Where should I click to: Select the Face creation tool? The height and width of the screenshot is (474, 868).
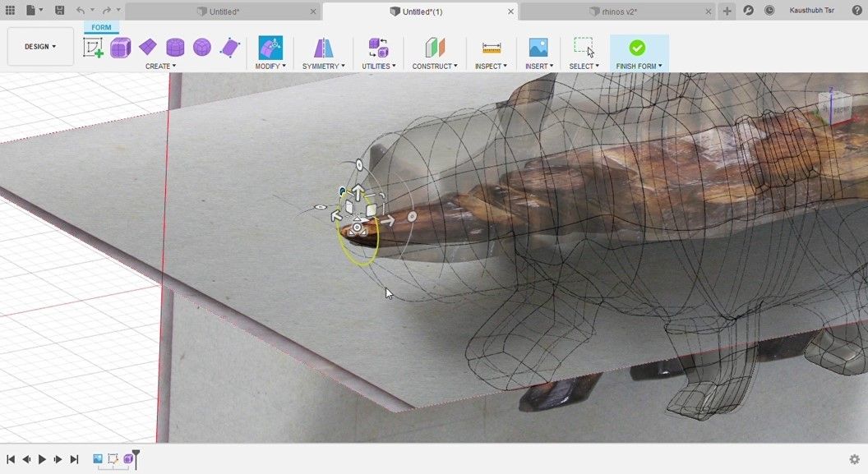[x=229, y=48]
